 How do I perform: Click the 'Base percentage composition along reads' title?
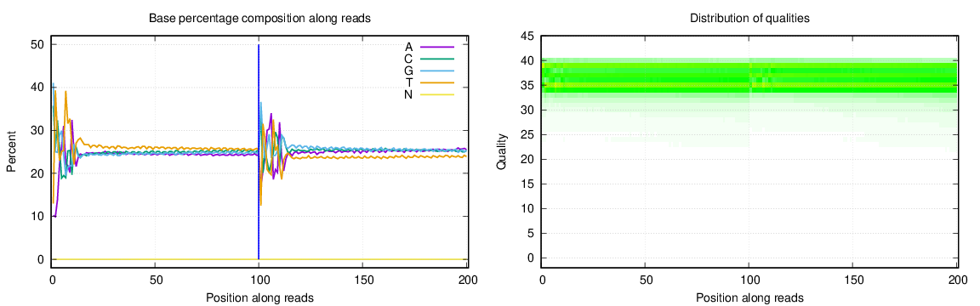click(260, 19)
